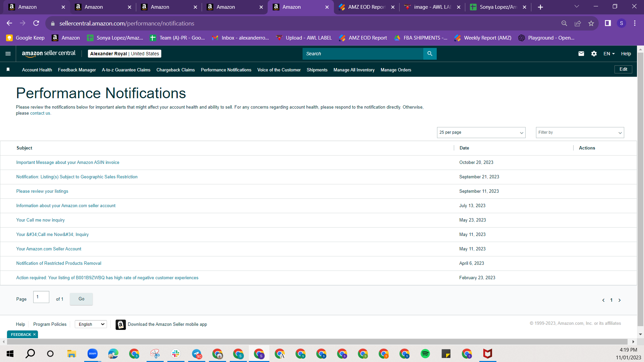Open Google Keep bookmark
644x362 pixels.
pyautogui.click(x=25, y=38)
